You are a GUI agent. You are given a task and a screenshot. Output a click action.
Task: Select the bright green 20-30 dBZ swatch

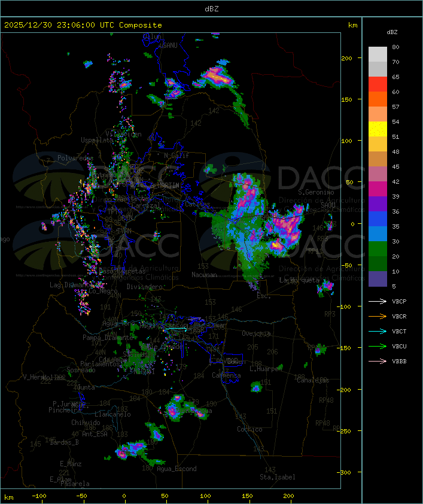point(378,249)
